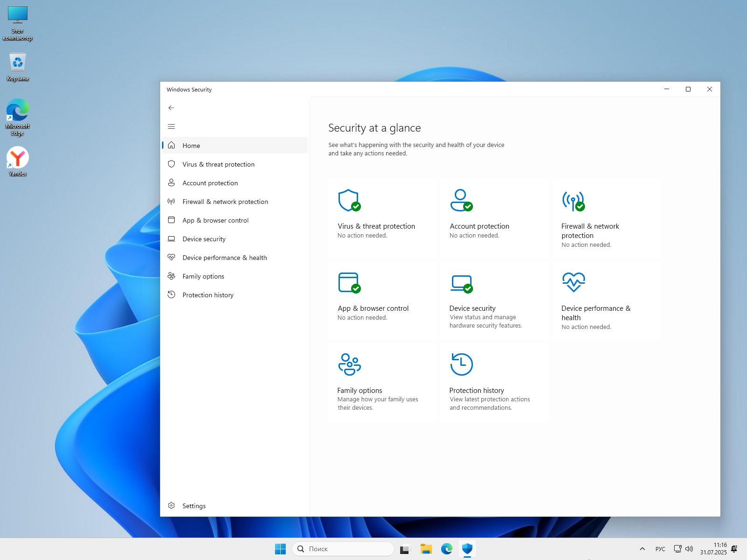
Task: Toggle the hamburger navigation menu
Action: tap(171, 126)
